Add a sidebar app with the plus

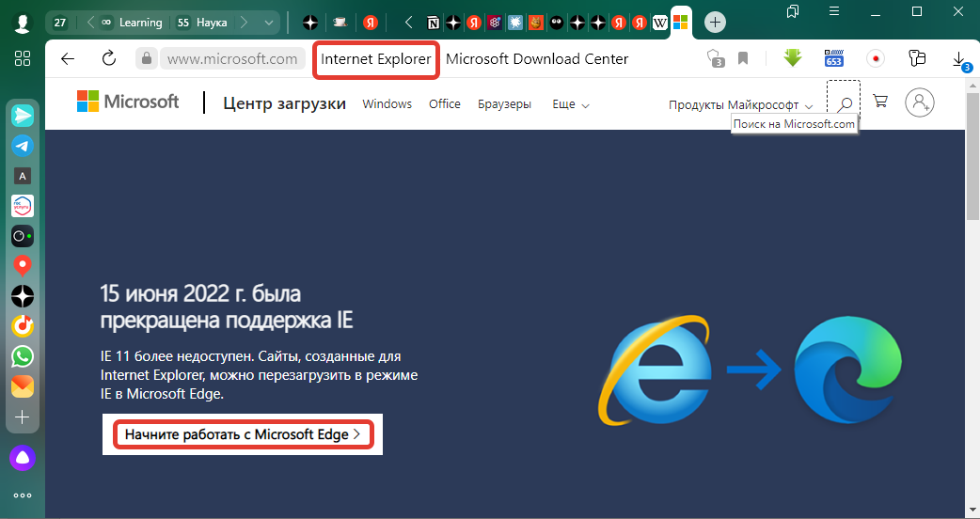[x=23, y=417]
